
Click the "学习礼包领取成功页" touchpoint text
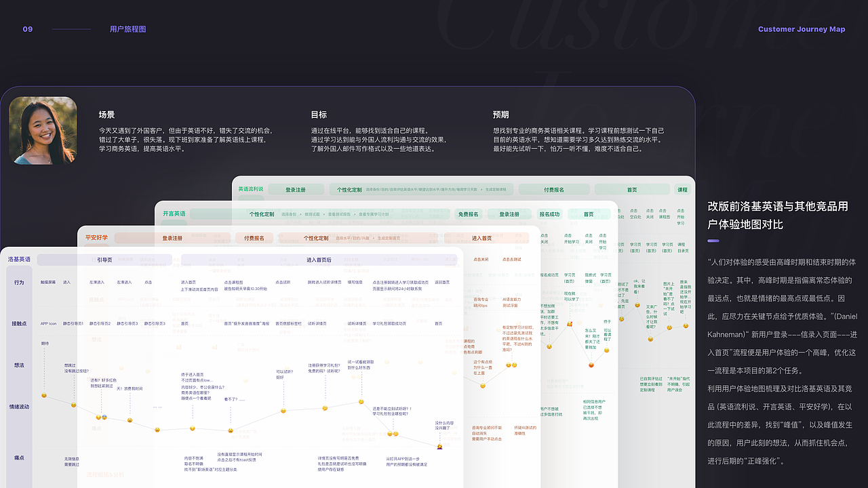point(389,323)
